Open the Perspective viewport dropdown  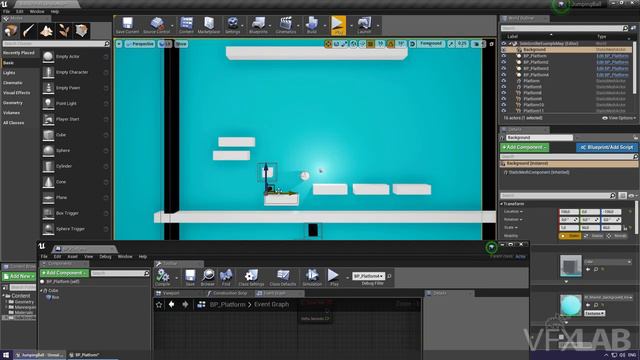(x=140, y=44)
